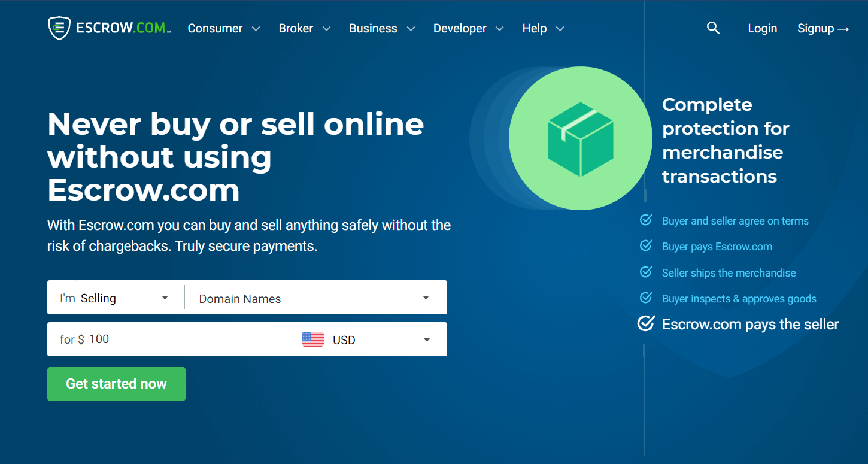Open the Help menu
This screenshot has width=868, height=464.
pyautogui.click(x=535, y=28)
